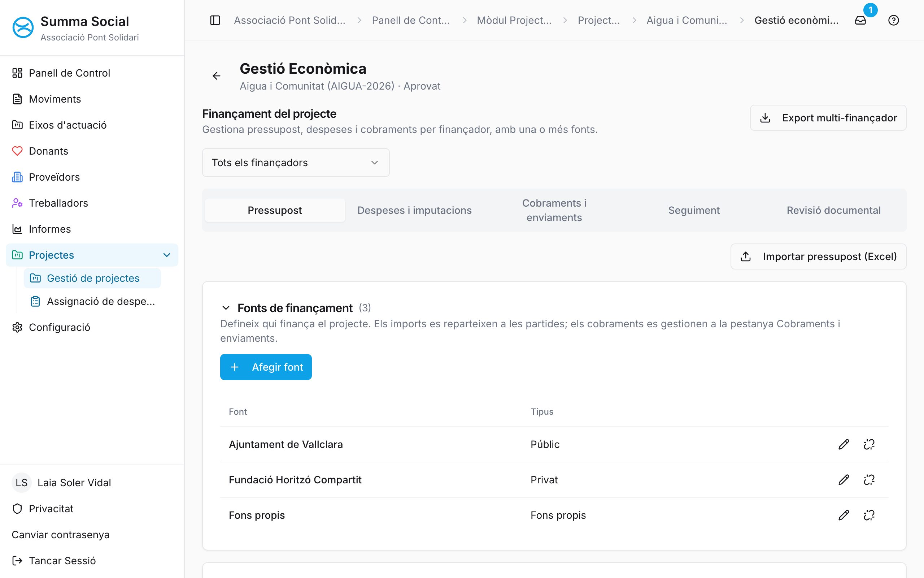Switch to the Pressupost tab

[x=275, y=210]
